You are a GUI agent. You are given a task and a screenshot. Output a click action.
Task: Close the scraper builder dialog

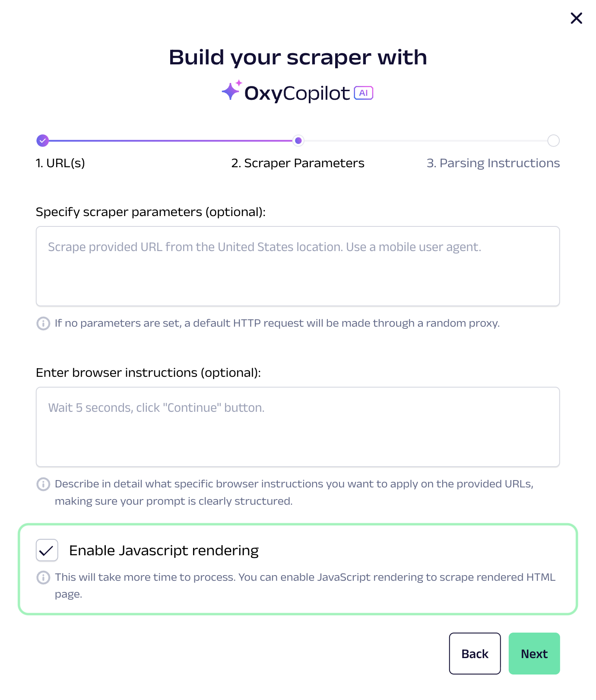click(576, 18)
